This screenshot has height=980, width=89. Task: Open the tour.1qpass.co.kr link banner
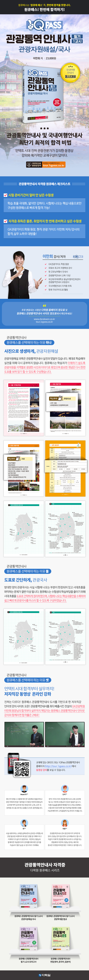(x=54, y=164)
